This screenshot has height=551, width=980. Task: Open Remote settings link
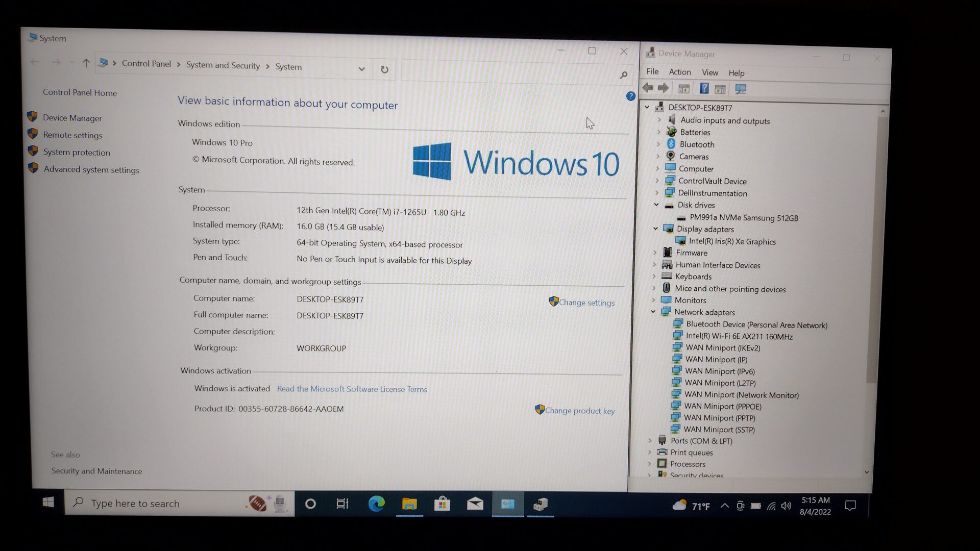(x=73, y=135)
